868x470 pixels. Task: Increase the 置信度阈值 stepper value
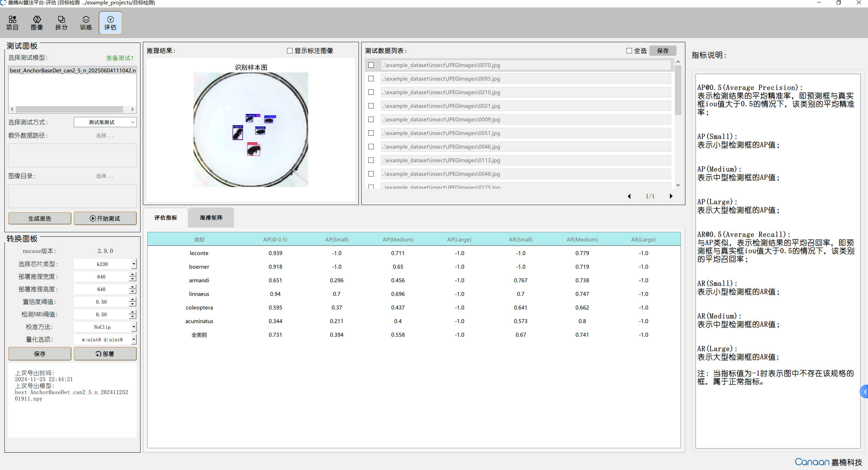133,299
